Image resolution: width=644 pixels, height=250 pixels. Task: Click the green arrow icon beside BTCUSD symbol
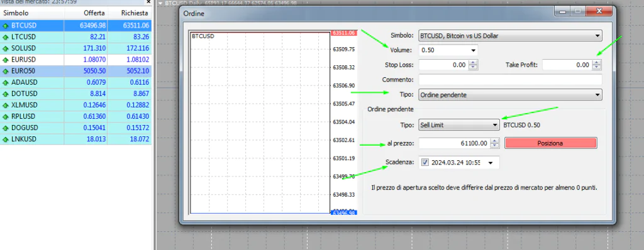5,26
